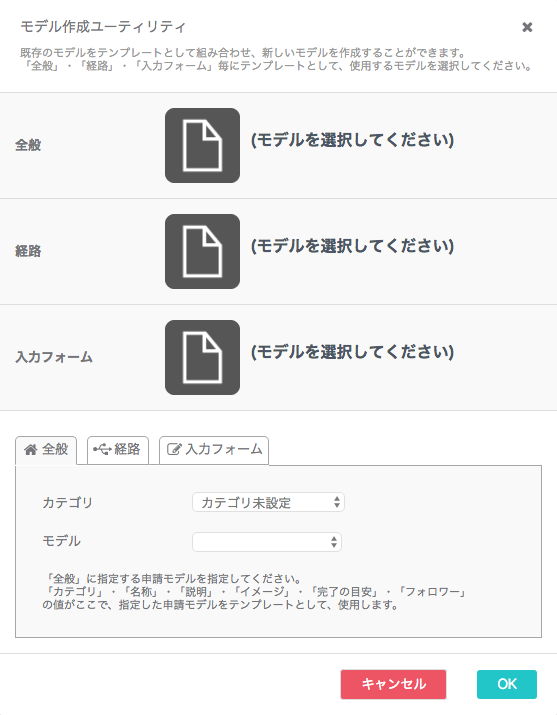Image resolution: width=557 pixels, height=715 pixels.
Task: Click the stepper arrows of カテゴリ dropdown
Action: point(336,503)
